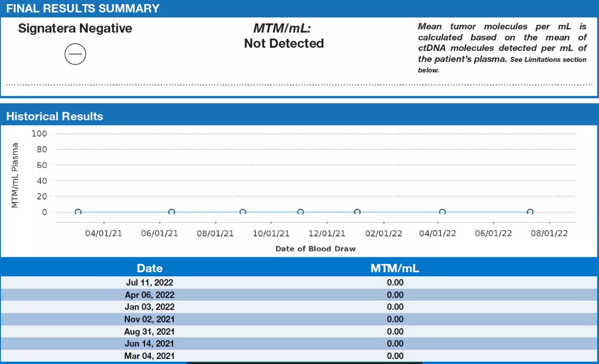This screenshot has height=364, width=599.
Task: Click the Jul 2022 chart data marker
Action: coord(530,212)
